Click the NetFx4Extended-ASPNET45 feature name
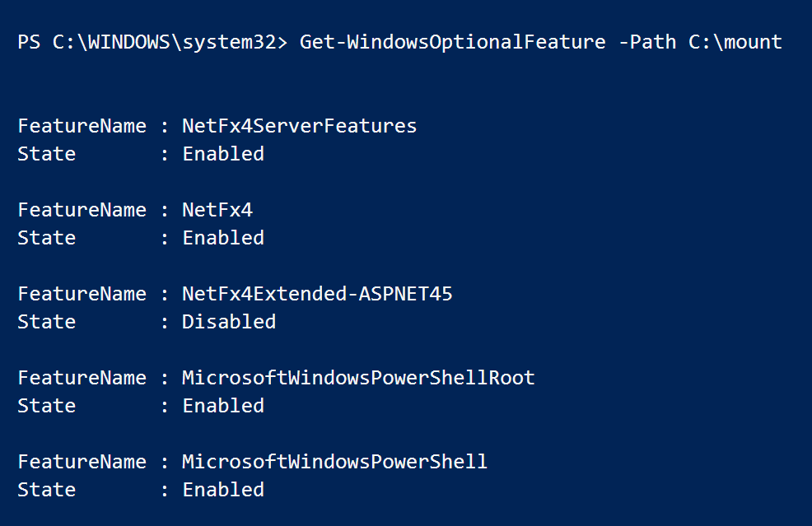This screenshot has width=812, height=526. point(317,294)
